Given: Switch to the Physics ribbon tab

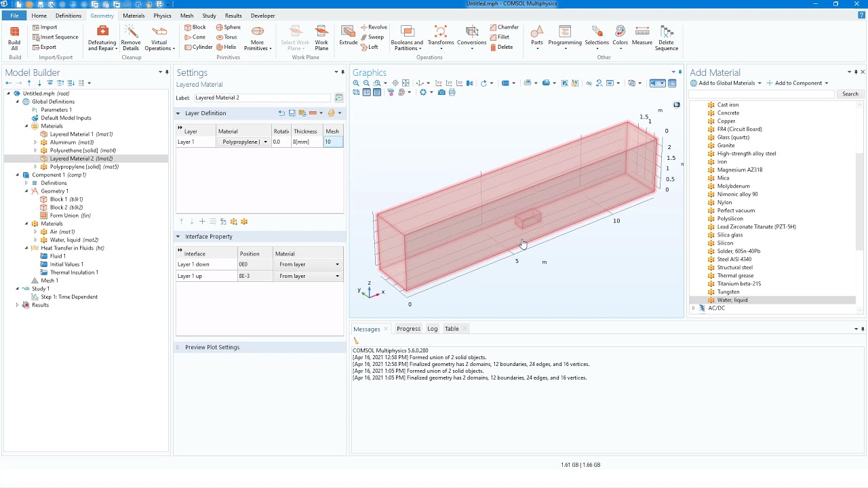Looking at the screenshot, I should (x=162, y=16).
